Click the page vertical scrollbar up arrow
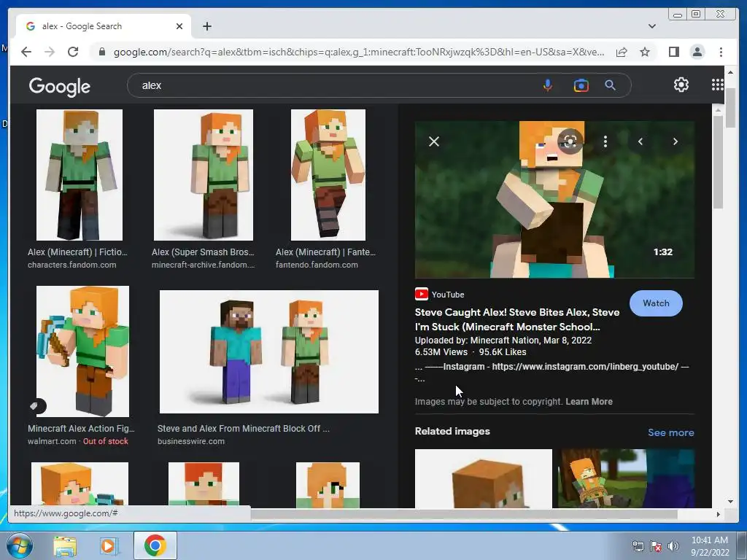The height and width of the screenshot is (560, 747). [730, 72]
